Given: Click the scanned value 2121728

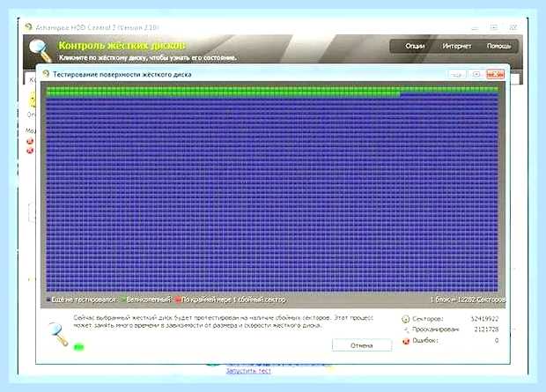Looking at the screenshot, I should (x=486, y=329).
